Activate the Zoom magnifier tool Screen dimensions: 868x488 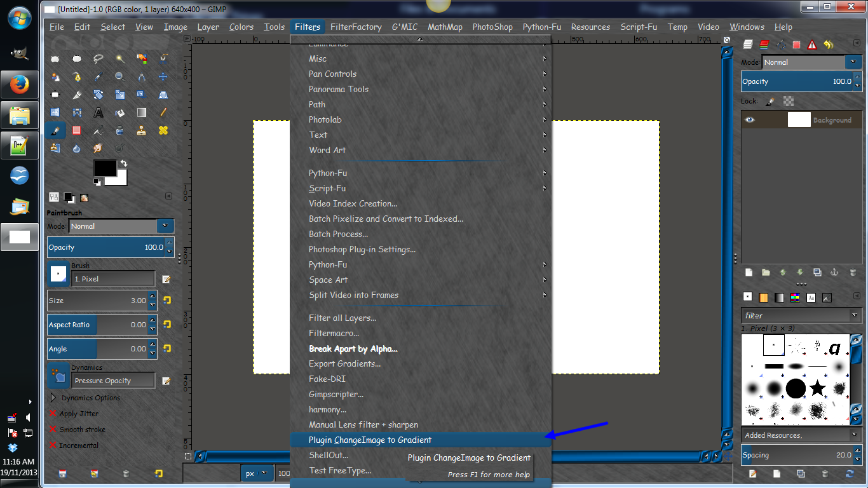pyautogui.click(x=120, y=77)
